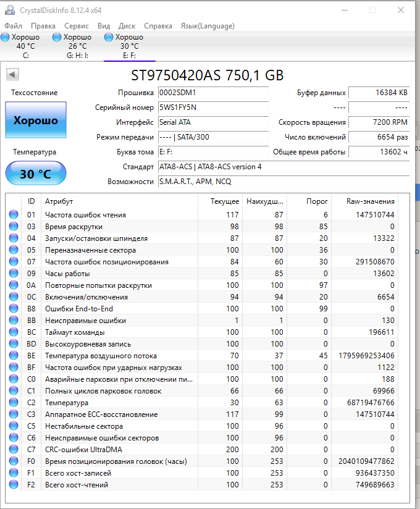Click raw value 1795969253406

point(366,356)
